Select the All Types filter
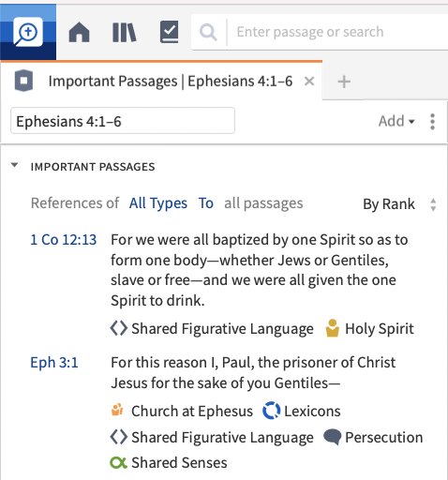Viewport: 448px width, 480px height. pyautogui.click(x=158, y=203)
